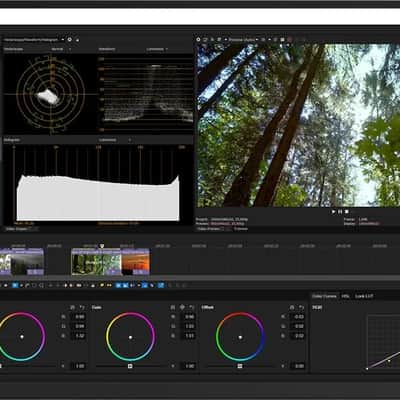Click the Lift B value field 1.32
The width and height of the screenshot is (400, 400).
79,336
